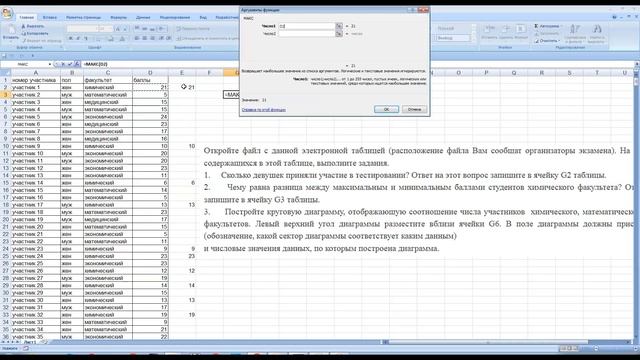Click the formula bar cancel X icon
This screenshot has height=360, width=640.
tap(63, 64)
